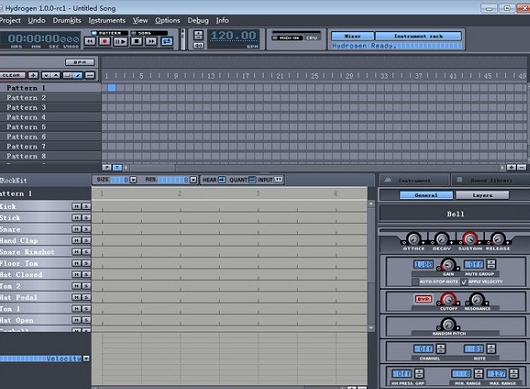Solo the Hat Closed instrument

87,275
